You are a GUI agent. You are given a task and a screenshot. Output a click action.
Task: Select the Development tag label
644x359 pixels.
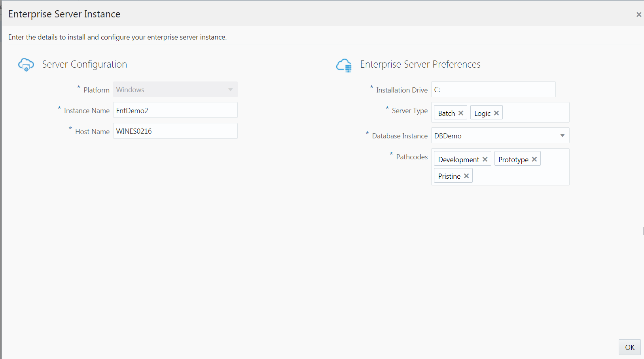(x=458, y=160)
